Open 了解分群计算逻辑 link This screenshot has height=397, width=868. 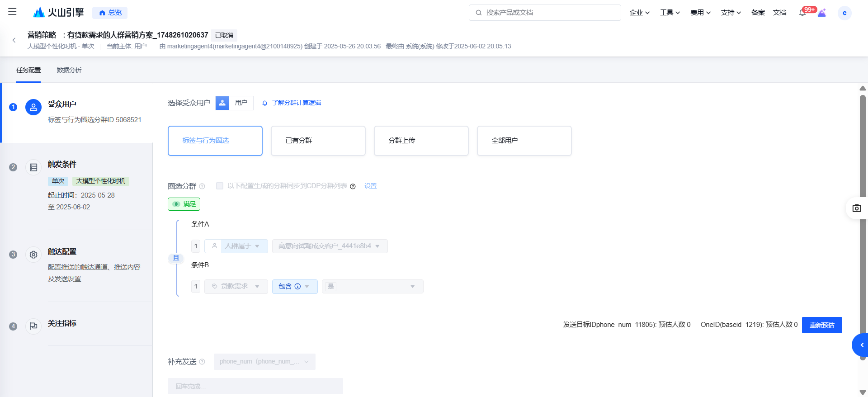coord(296,103)
